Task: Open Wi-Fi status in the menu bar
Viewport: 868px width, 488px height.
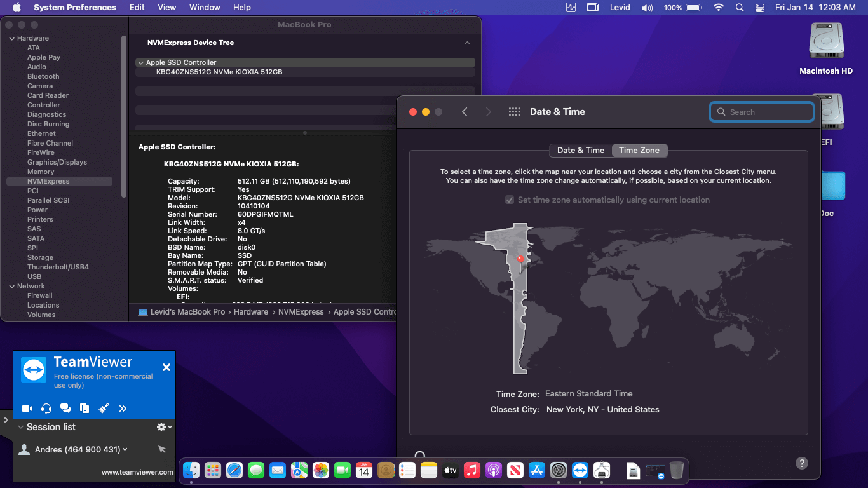Action: [719, 8]
